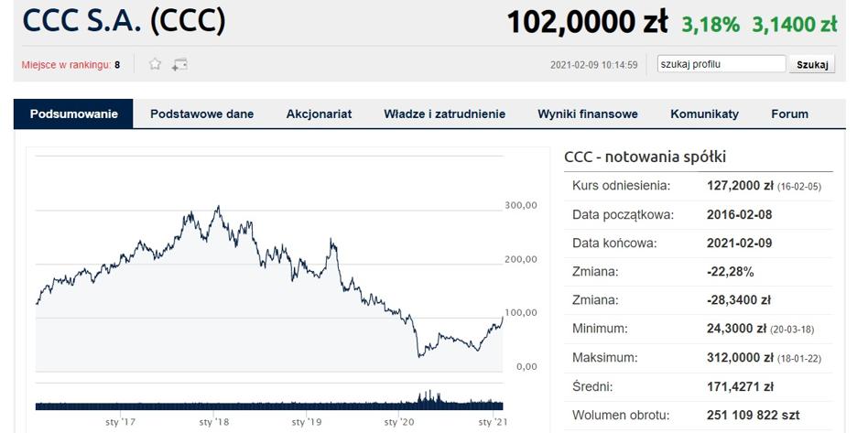
Task: Click the 2018 price peak on chart
Action: click(x=217, y=208)
